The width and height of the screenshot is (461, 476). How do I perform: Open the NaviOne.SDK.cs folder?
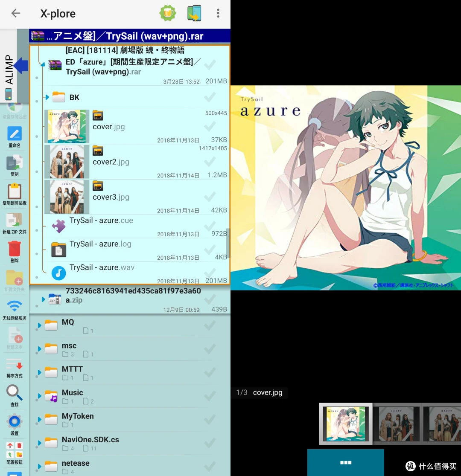[130, 443]
